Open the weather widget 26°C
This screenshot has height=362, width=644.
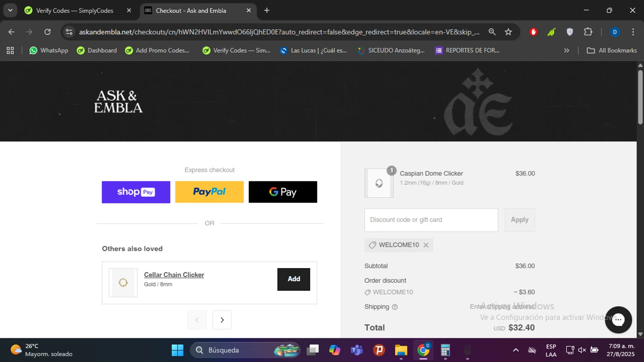click(x=42, y=350)
